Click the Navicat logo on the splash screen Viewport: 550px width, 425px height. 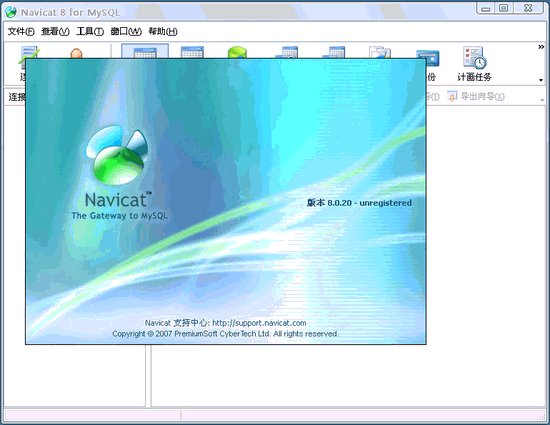pos(117,155)
